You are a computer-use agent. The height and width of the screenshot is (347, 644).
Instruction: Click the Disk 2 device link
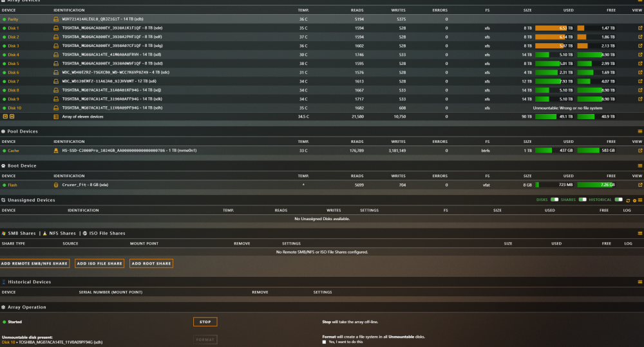13,37
